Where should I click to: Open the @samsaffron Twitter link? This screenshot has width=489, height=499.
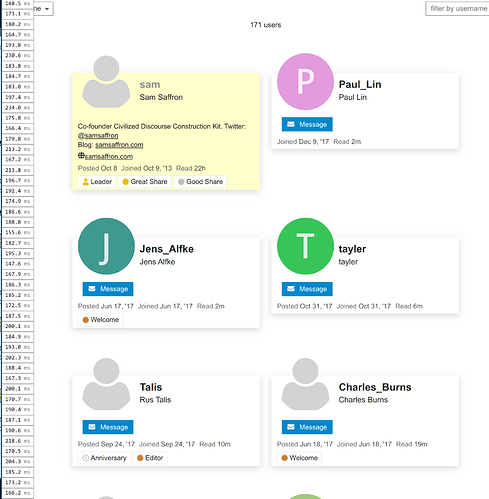98,135
